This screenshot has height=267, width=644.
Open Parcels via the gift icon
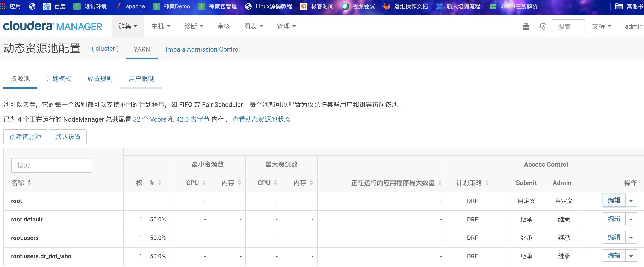click(526, 26)
